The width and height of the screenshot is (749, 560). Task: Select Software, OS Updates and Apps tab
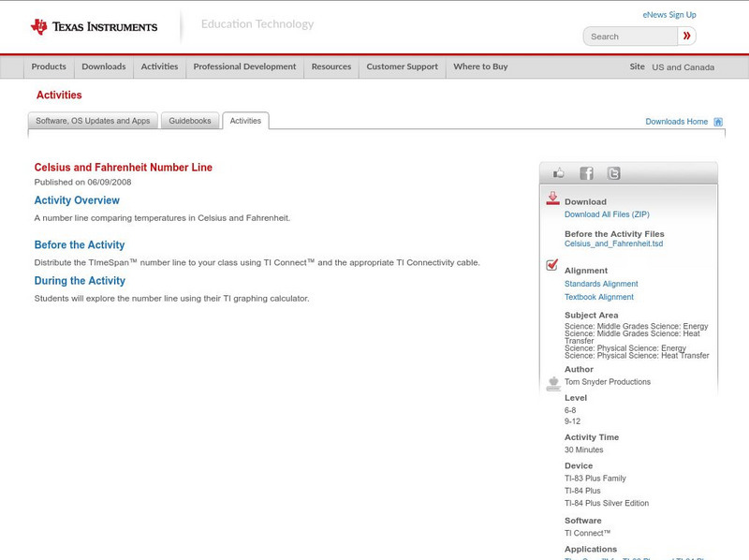click(93, 121)
